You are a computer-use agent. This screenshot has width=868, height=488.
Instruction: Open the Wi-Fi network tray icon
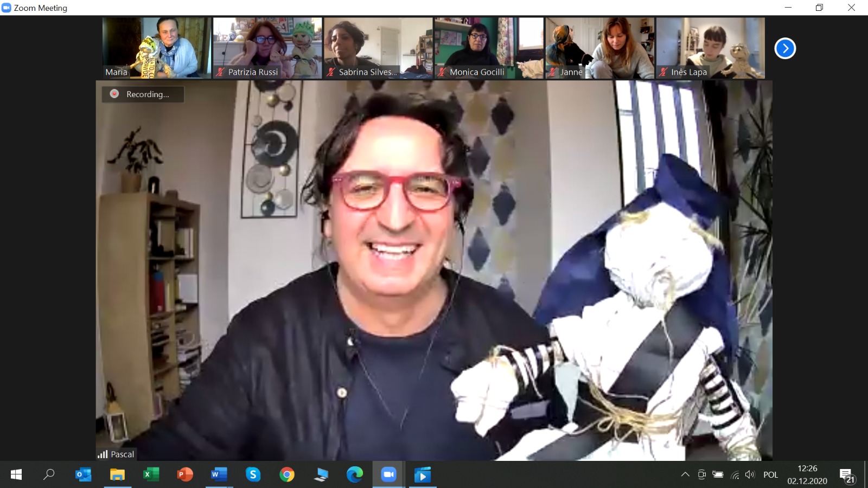(x=735, y=475)
